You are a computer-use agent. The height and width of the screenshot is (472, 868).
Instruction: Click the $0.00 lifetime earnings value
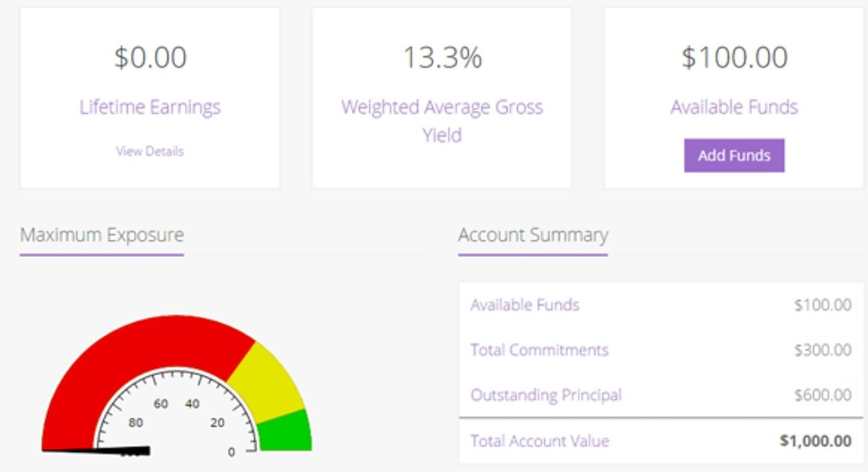click(x=150, y=58)
